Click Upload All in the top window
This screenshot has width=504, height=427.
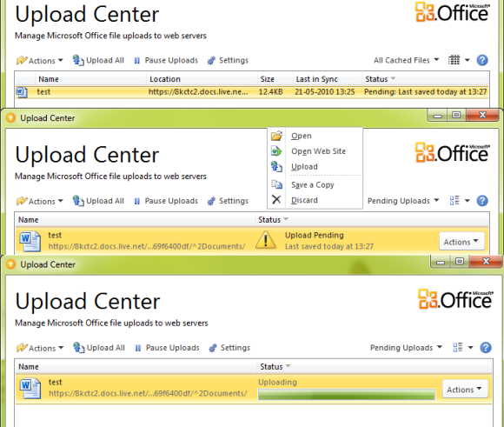98,60
